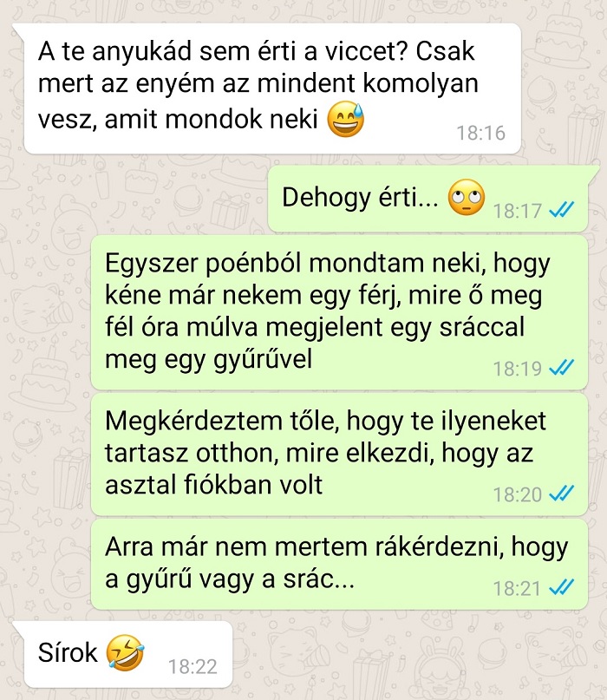Click the text 'asztal fiókban volt'
This screenshot has width=607, height=700.
coord(213,485)
